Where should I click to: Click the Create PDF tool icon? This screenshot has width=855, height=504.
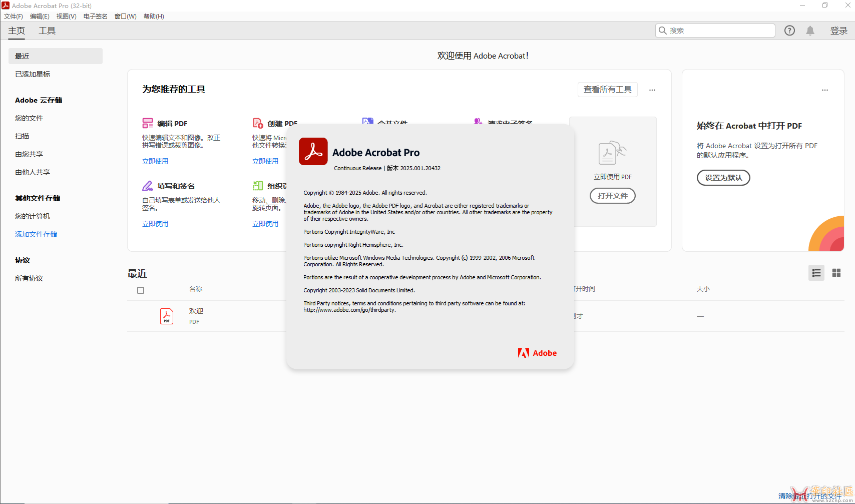258,123
